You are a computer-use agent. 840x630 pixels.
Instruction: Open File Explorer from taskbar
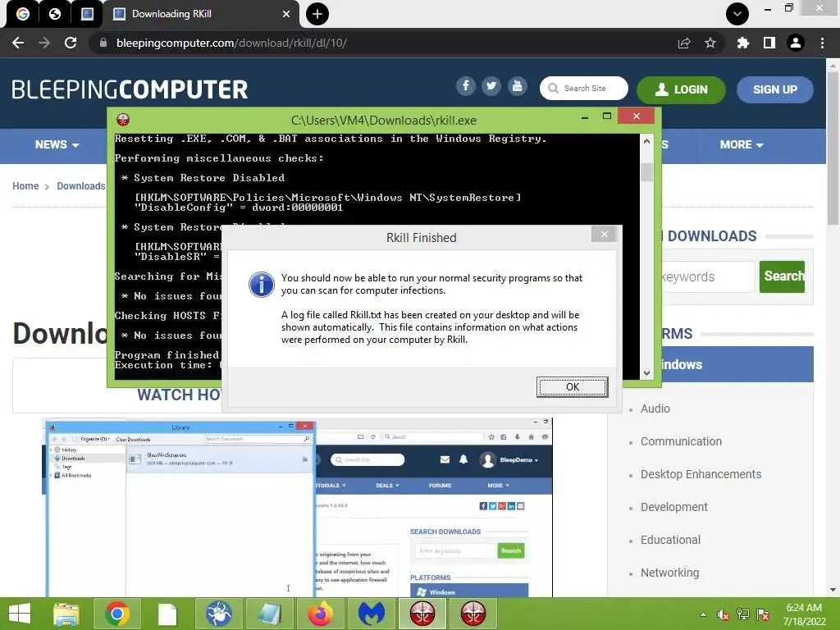(x=66, y=614)
